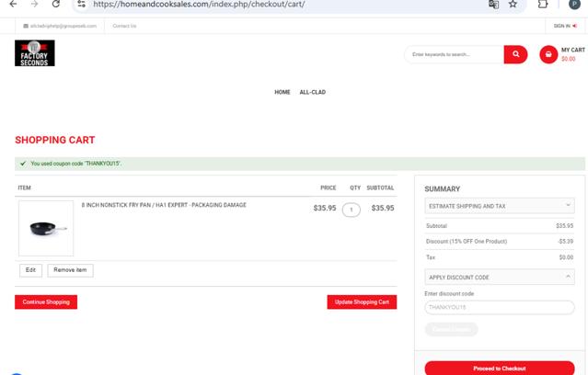Click the translate page icon

tap(493, 4)
